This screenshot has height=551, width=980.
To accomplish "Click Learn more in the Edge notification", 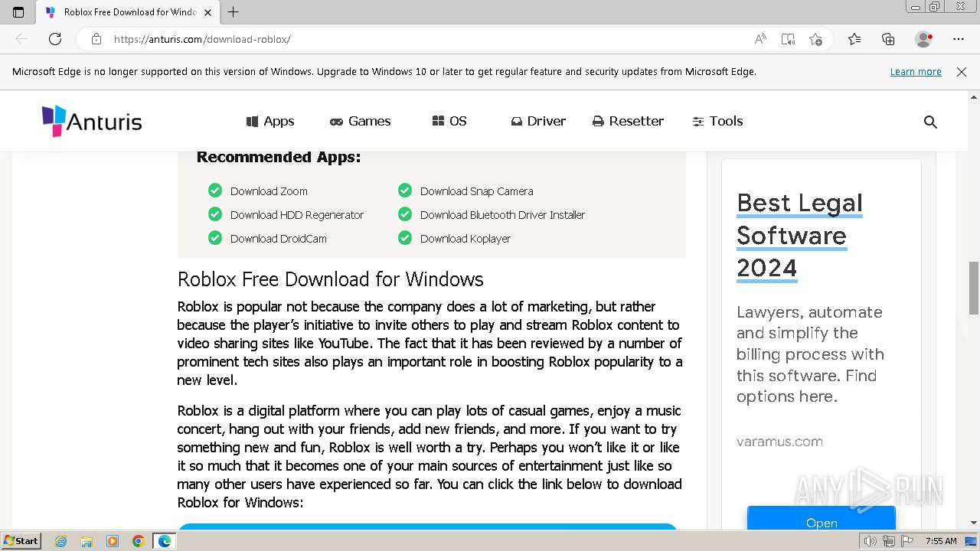I will (916, 71).
